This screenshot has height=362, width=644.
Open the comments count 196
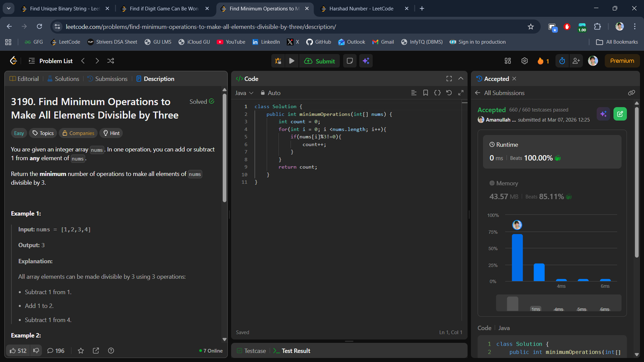56,351
